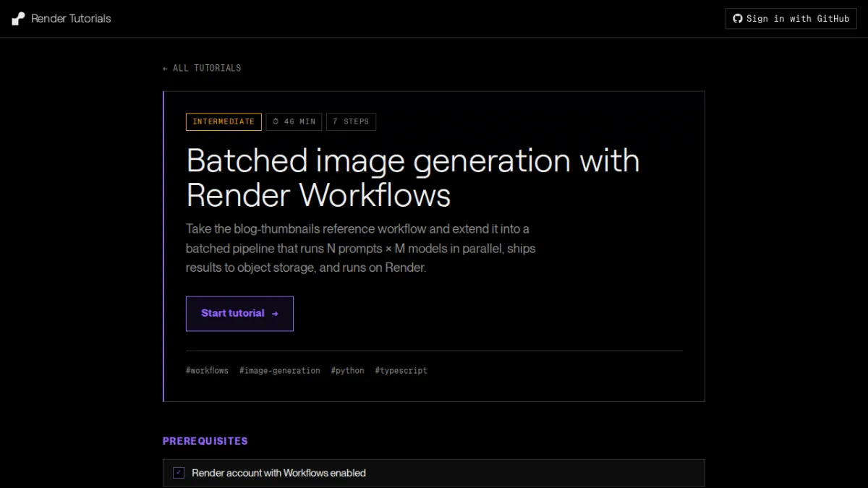This screenshot has height=488, width=868.
Task: Select the #workflows tag
Action: coord(207,371)
